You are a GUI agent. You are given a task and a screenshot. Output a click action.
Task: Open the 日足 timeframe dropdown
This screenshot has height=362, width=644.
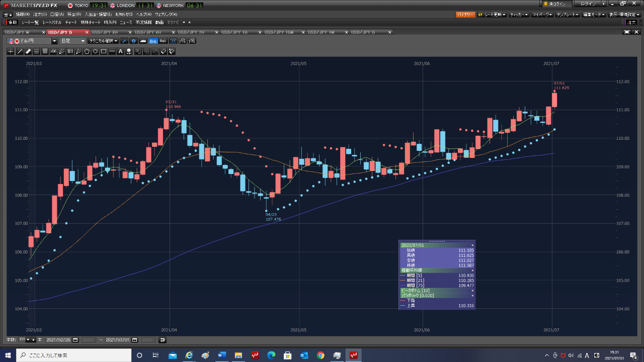click(73, 41)
